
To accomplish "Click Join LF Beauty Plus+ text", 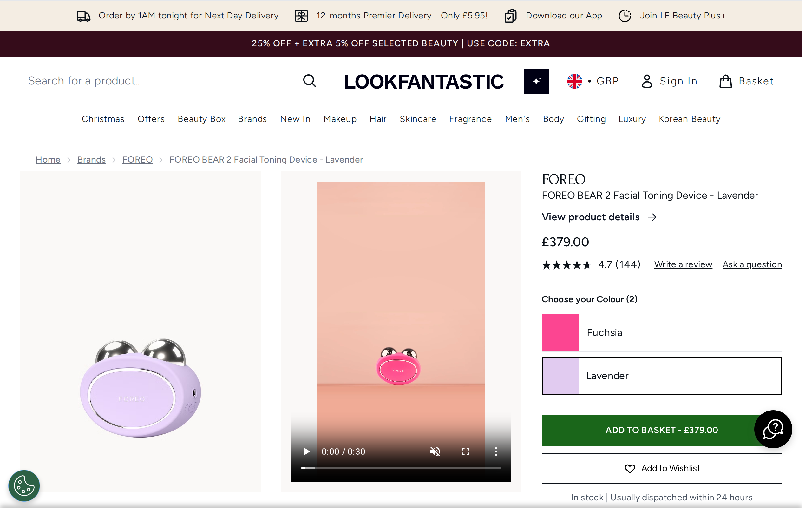I will click(x=683, y=16).
